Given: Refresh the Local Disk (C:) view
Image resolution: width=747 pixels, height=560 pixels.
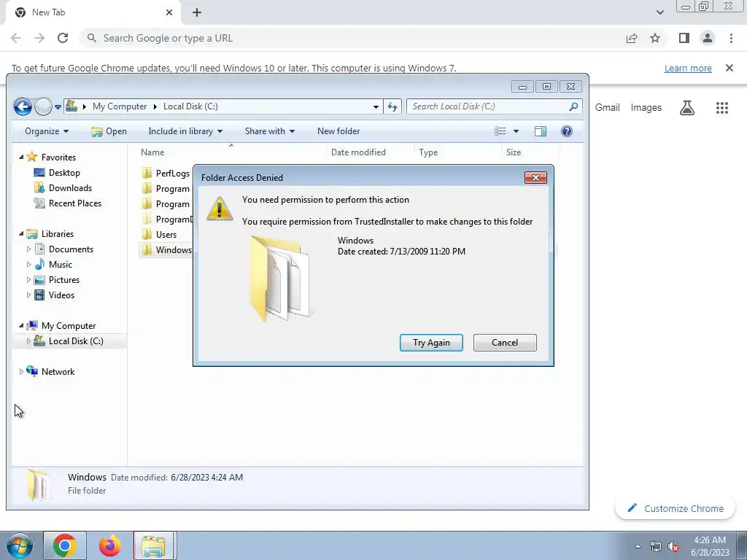Looking at the screenshot, I should 392,106.
